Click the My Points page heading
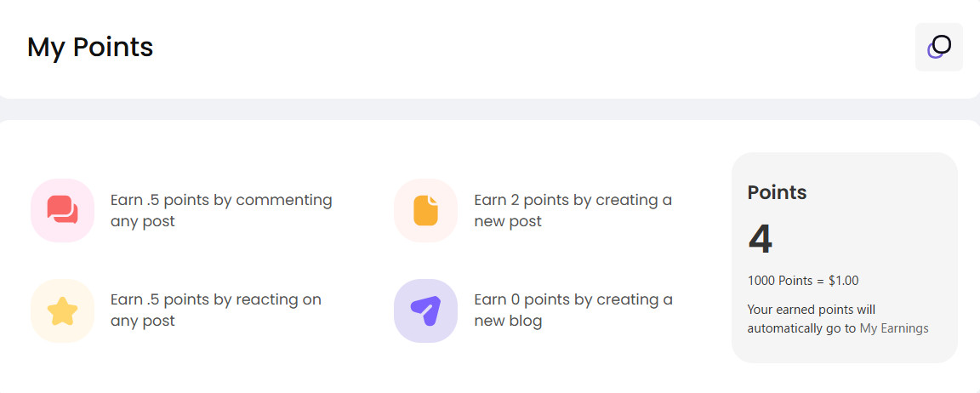The height and width of the screenshot is (393, 980). 90,47
